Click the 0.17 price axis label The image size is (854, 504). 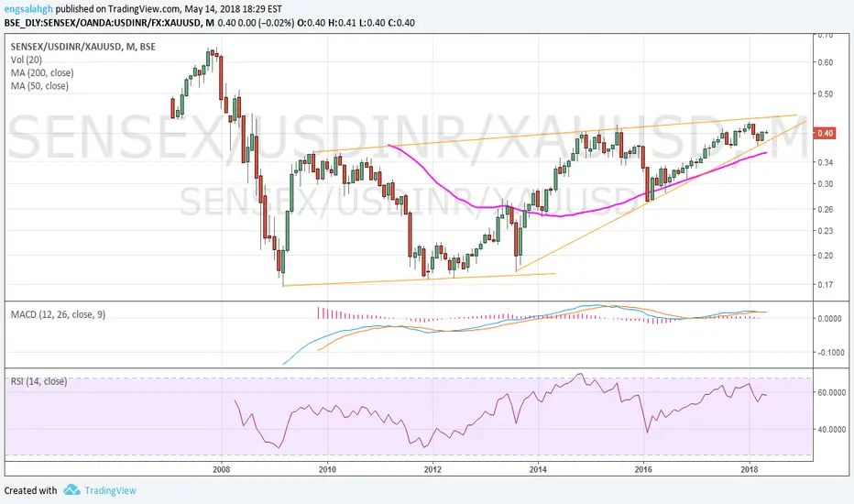point(826,284)
